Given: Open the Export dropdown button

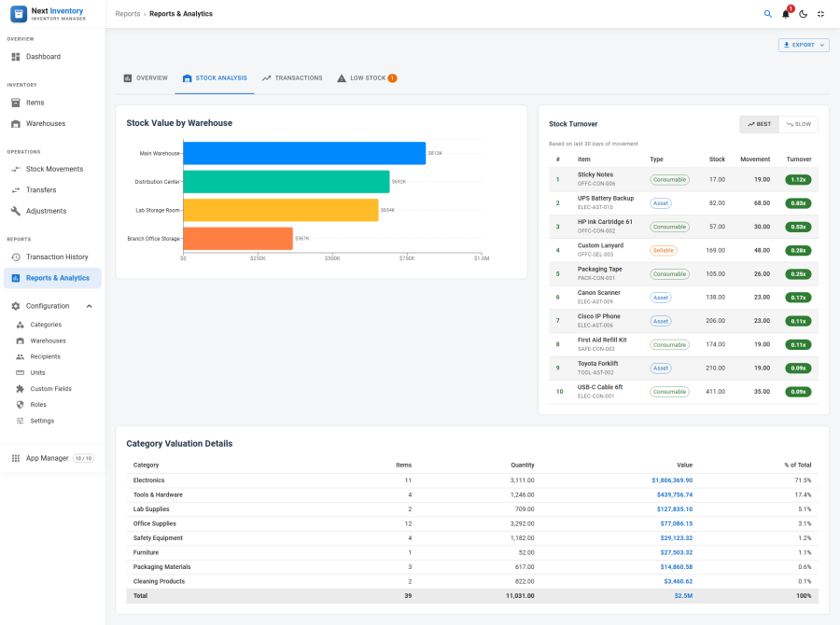Looking at the screenshot, I should tap(804, 45).
